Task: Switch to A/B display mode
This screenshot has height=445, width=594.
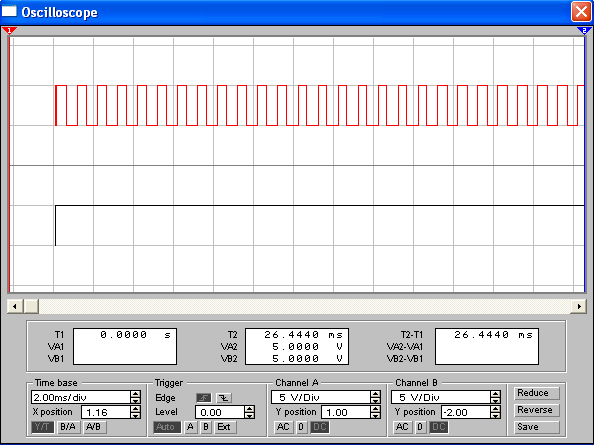Action: click(x=94, y=427)
